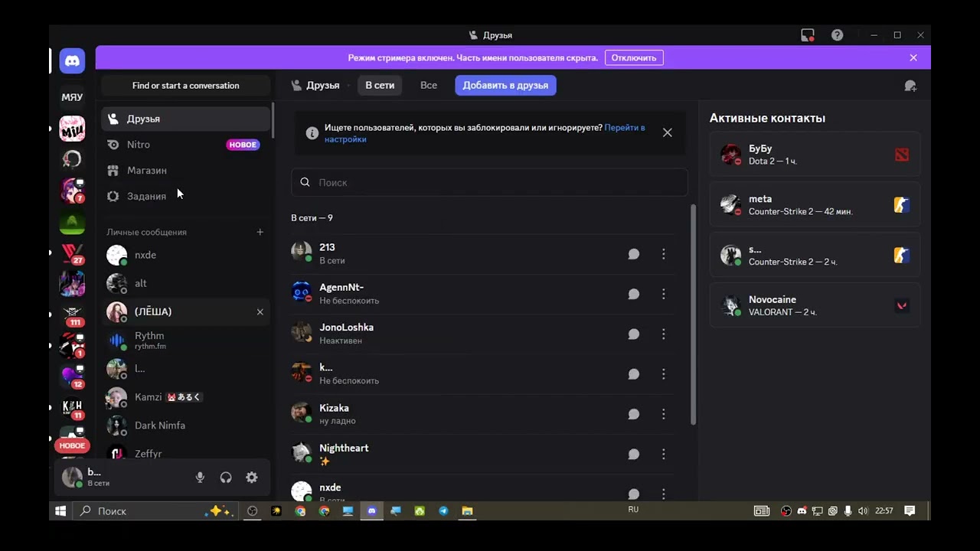Image resolution: width=980 pixels, height=551 pixels.
Task: Open user settings gear
Action: click(x=252, y=478)
